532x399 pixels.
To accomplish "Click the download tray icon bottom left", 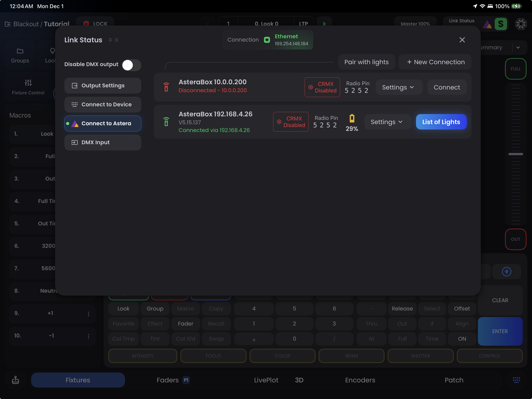I will (x=15, y=380).
